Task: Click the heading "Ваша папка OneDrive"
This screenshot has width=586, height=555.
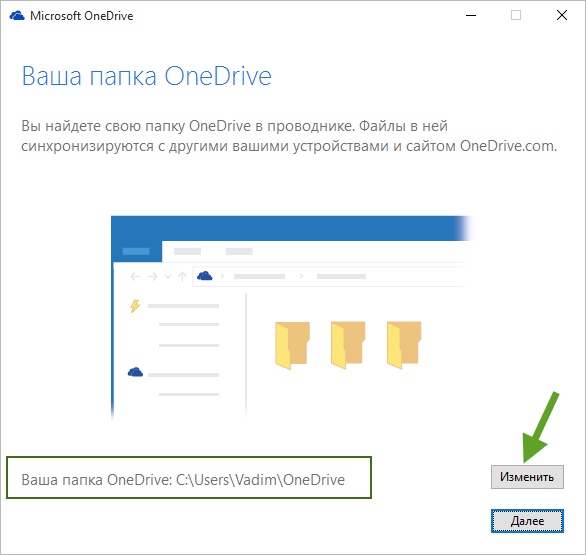Action: (x=146, y=76)
